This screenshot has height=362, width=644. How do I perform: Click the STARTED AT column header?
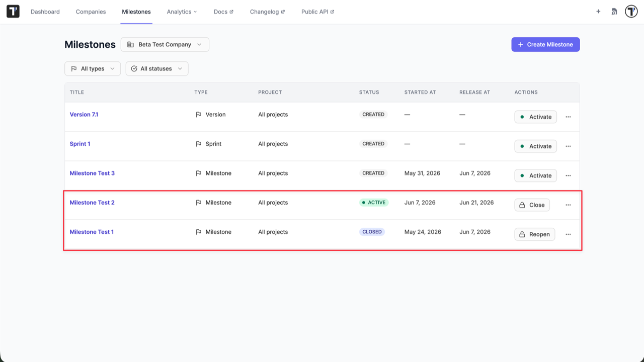[420, 93]
